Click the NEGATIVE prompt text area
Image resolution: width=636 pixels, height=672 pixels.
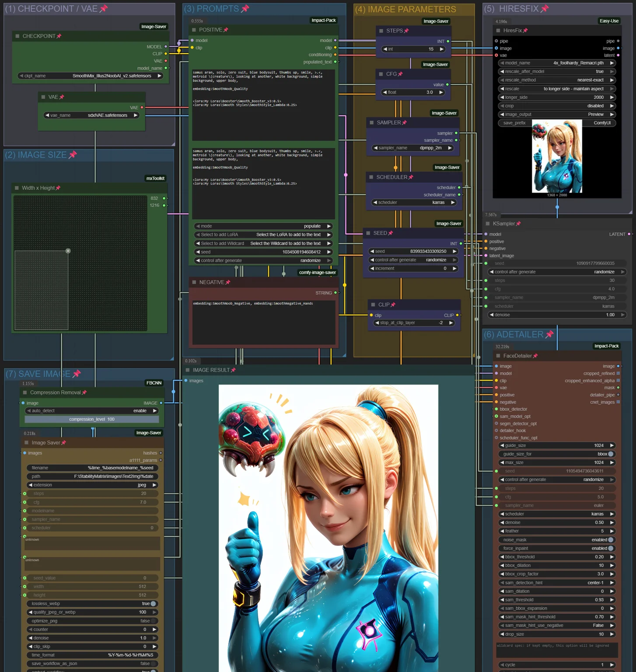click(264, 322)
